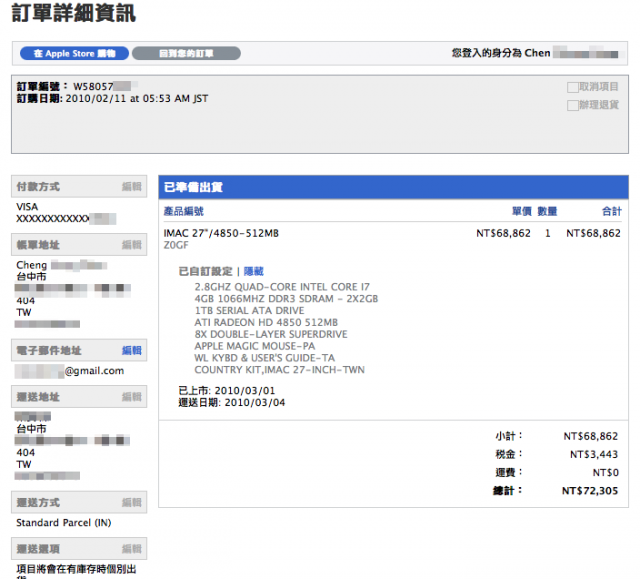
Task: Click the 8X DOUBLE-LAYER SUPERDRIVE line
Action: point(271,334)
